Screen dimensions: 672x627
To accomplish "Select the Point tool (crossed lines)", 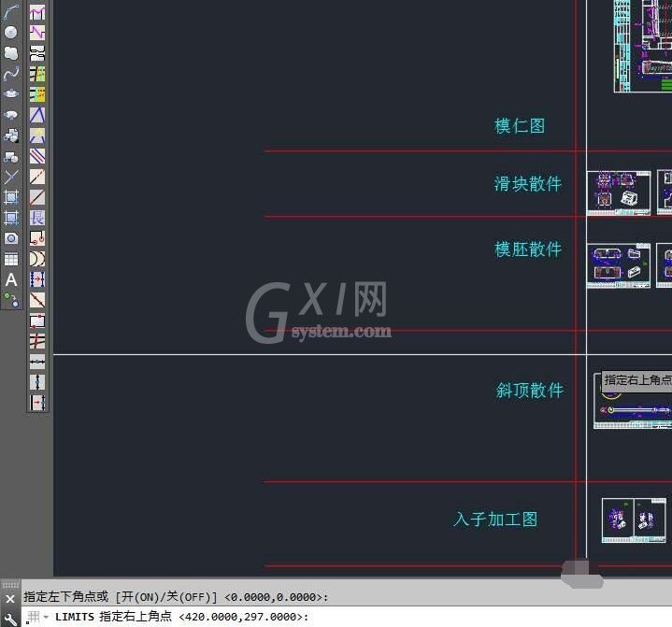I will (11, 177).
